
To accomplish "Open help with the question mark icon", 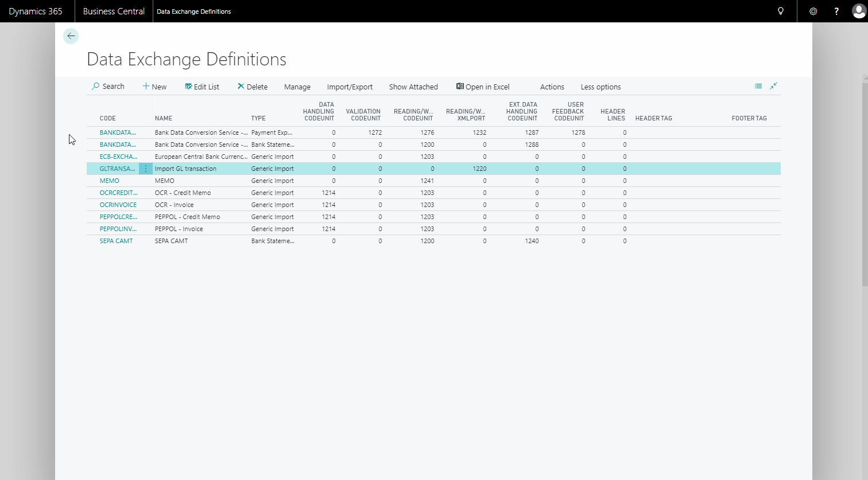I will tap(836, 11).
